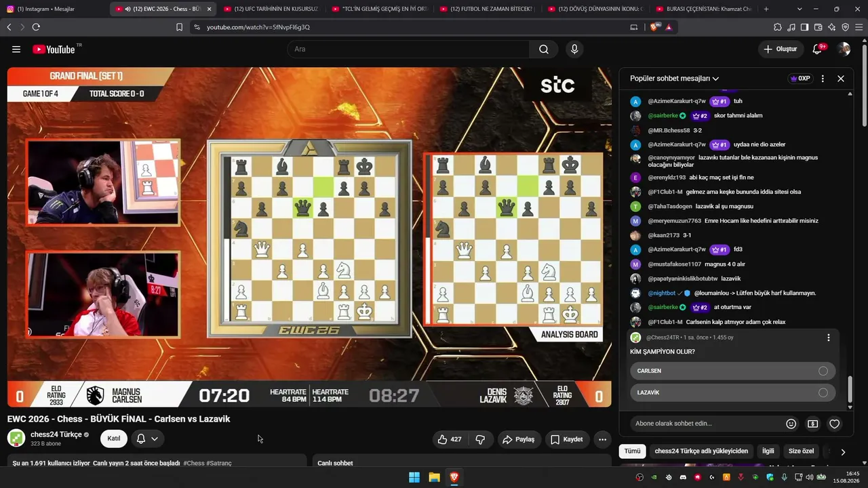Toggle the browser sidebar panel
Screen dimensions: 868x488
pos(804,27)
